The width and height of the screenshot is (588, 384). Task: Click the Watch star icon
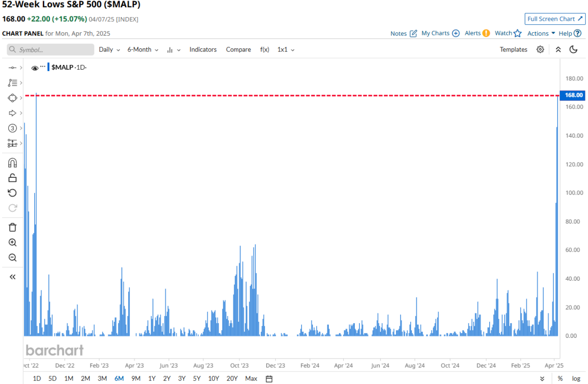517,33
